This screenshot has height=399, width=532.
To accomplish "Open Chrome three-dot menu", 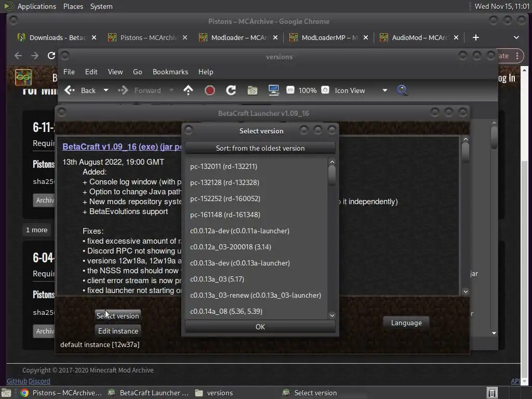I will click(517, 56).
